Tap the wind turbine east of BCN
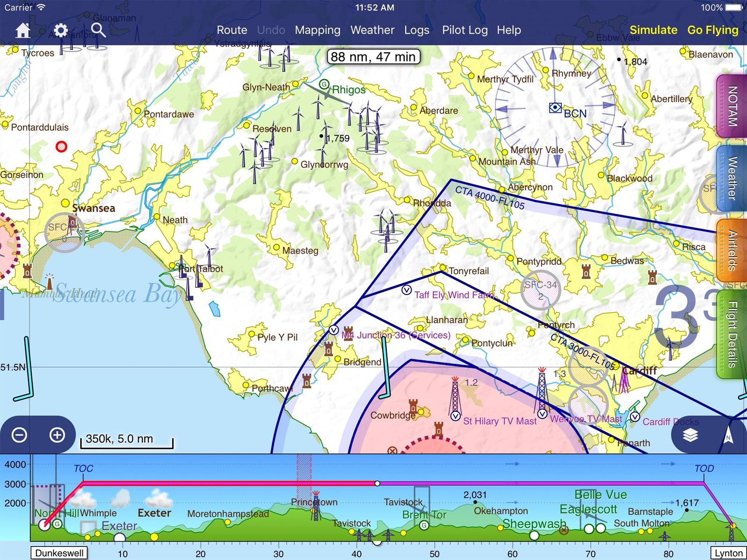 point(622,134)
